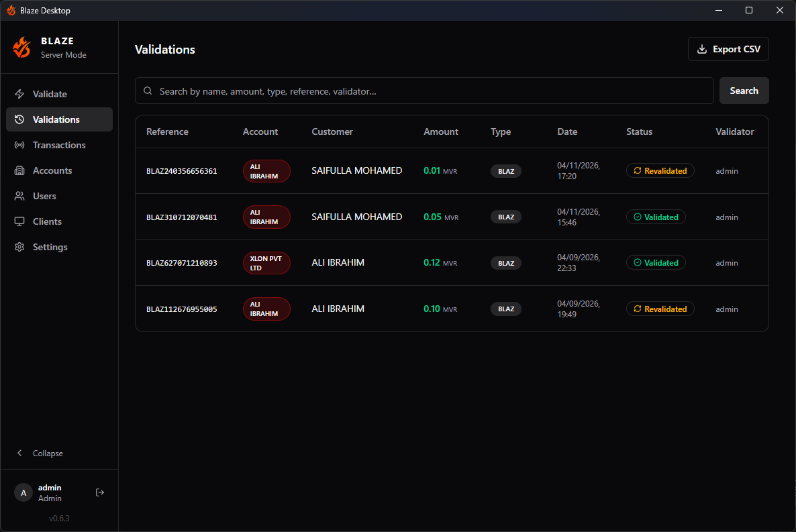Click the magnifier icon in search bar
Viewport: 796px width, 532px height.
coord(148,90)
